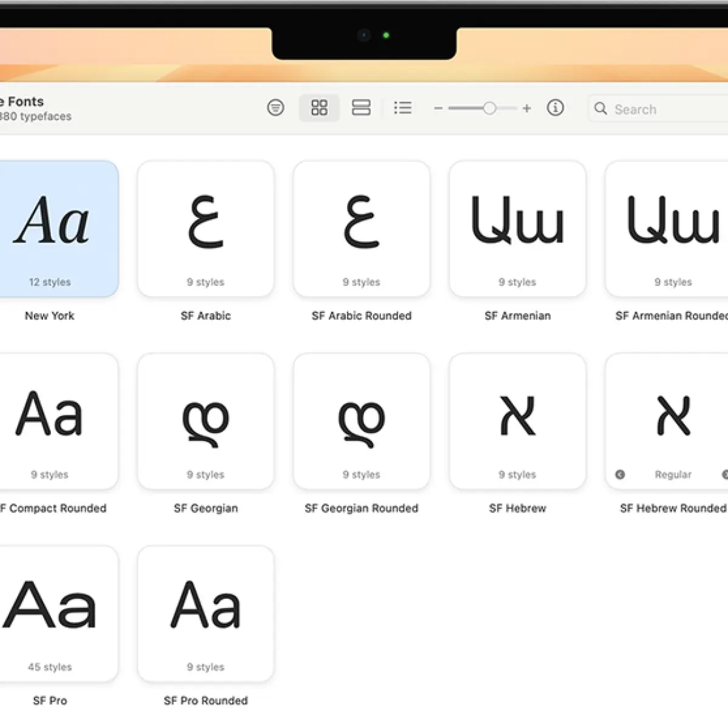Click the "SF Pro" font name label
728x728 pixels.
tap(50, 701)
